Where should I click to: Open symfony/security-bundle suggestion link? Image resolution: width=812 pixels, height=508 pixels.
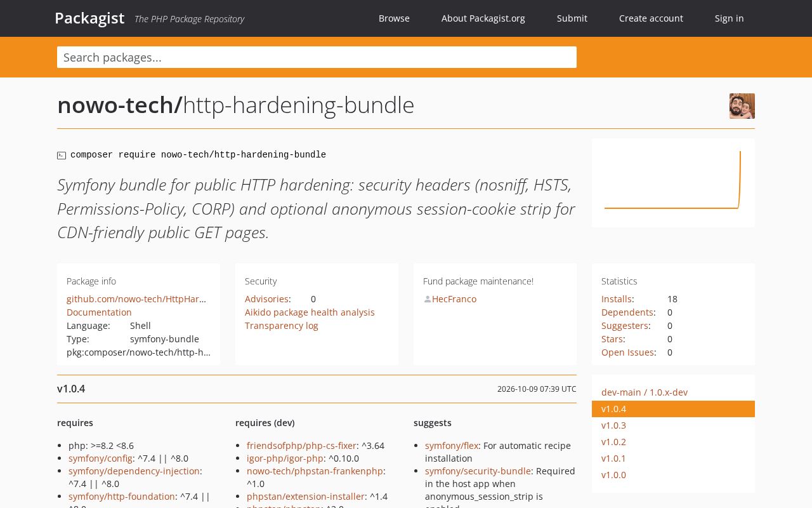[478, 471]
